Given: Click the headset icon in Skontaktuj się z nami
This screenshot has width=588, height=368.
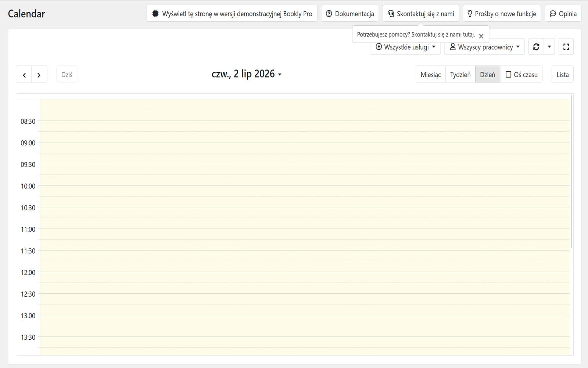Looking at the screenshot, I should click(391, 14).
